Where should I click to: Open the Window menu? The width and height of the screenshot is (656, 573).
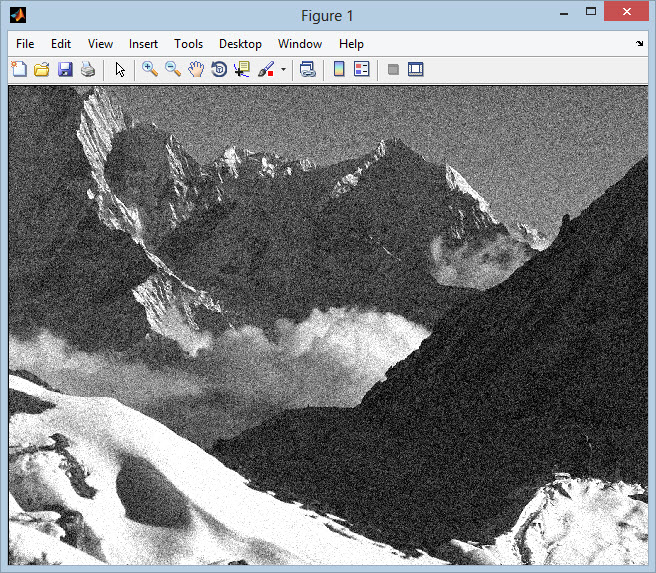pos(300,44)
